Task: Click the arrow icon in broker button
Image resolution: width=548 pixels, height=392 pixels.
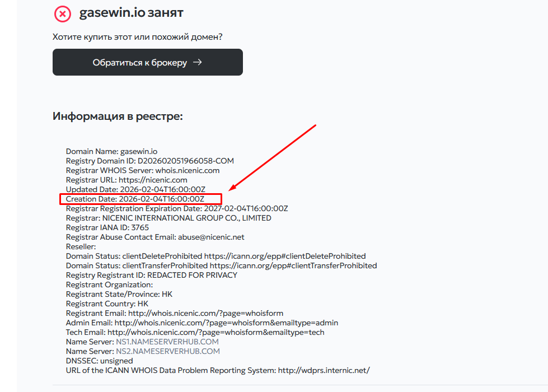Action: point(197,62)
